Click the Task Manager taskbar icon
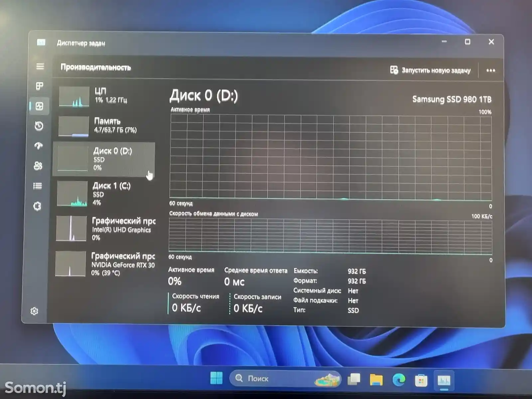Screen dimensions: 532x399 [444, 380]
